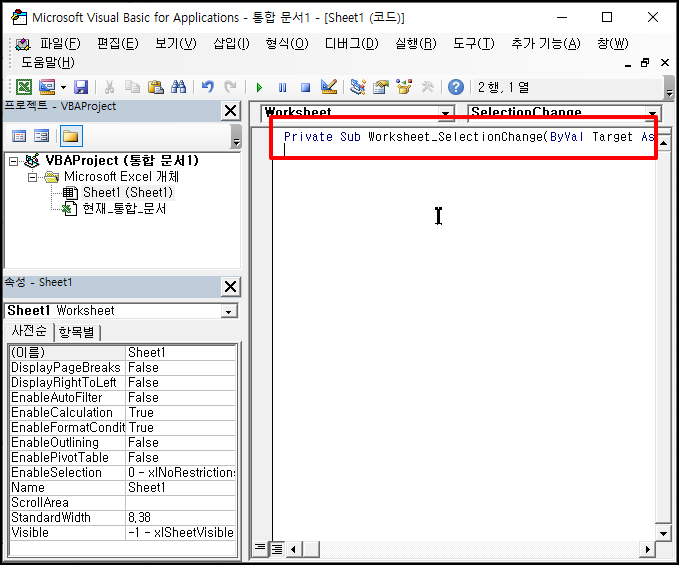The height and width of the screenshot is (565, 679).
Task: Open the SelectionChange procedure dropdown
Action: point(652,113)
